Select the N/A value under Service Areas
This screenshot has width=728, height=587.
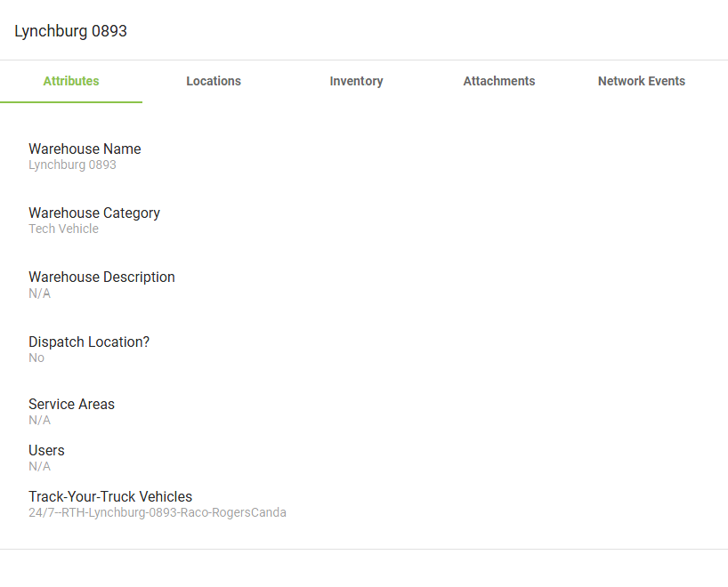coord(39,420)
